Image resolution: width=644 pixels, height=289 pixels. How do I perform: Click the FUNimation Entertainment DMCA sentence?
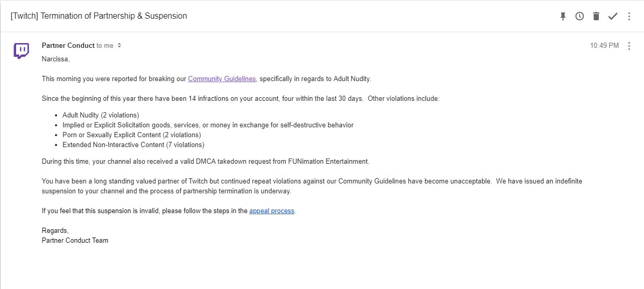click(205, 162)
